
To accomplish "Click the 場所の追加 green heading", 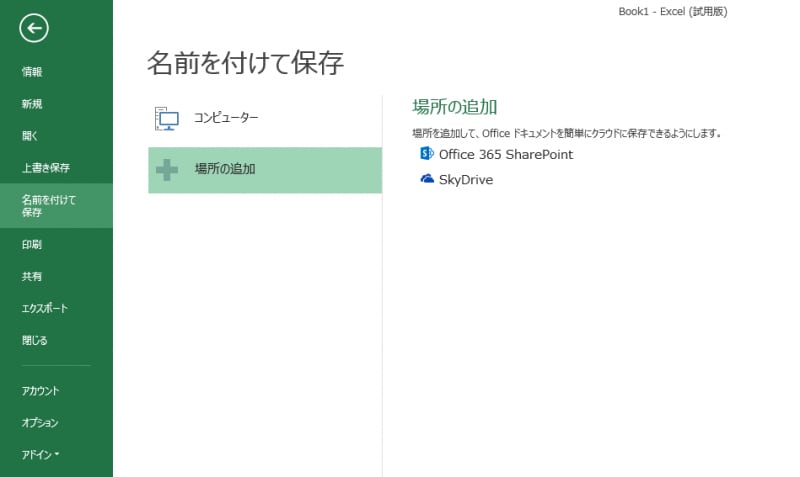I will (x=455, y=107).
